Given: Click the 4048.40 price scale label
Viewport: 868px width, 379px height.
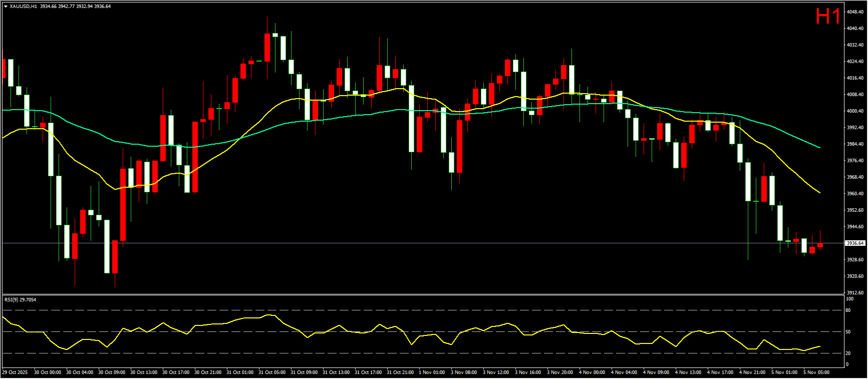Looking at the screenshot, I should tap(855, 12).
